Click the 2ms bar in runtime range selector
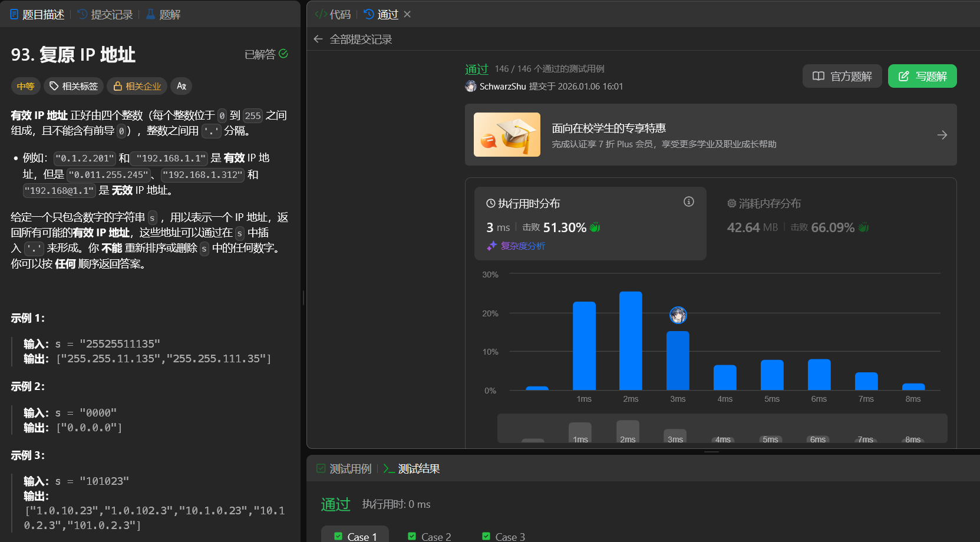 628,432
